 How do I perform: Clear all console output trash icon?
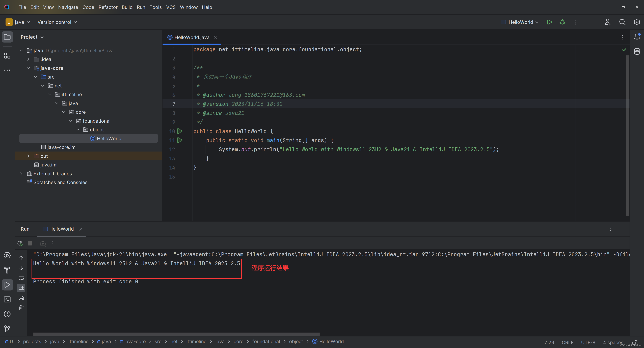pyautogui.click(x=21, y=308)
